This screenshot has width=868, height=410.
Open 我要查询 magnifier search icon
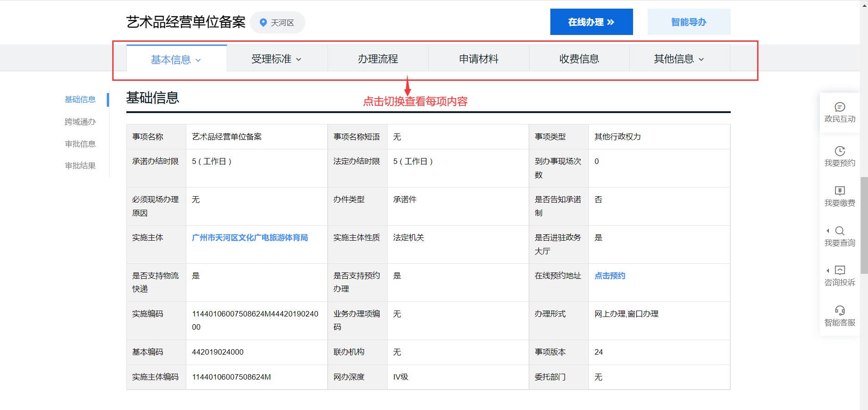pos(839,231)
